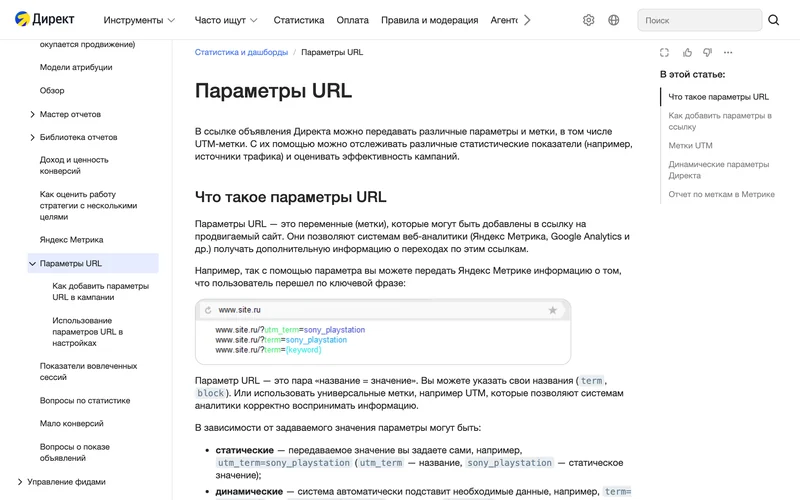The image size is (800, 500).
Task: Jump to Метки UTM section
Action: 690,145
